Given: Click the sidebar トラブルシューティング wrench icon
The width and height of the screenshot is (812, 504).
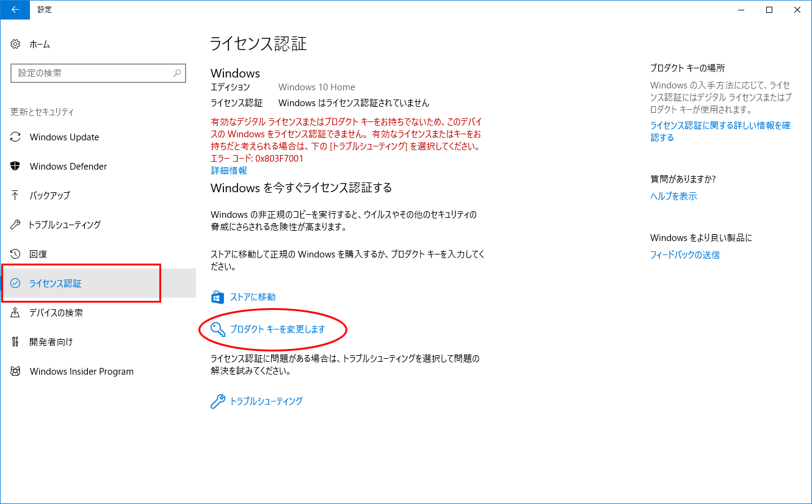Looking at the screenshot, I should coord(16,225).
